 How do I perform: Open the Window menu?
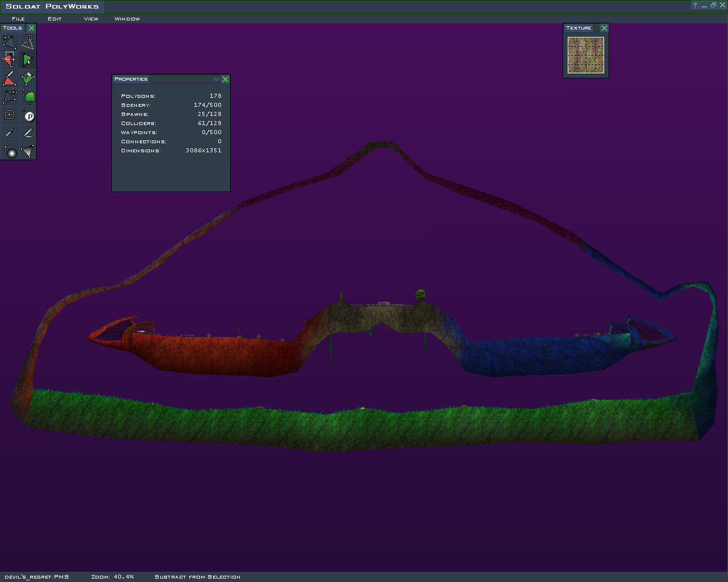click(x=127, y=19)
